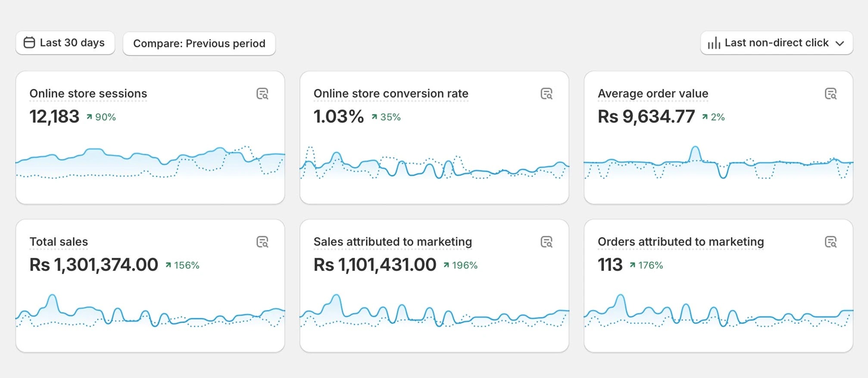Click the Rs 1,101,431.00 sales value
This screenshot has width=868, height=378.
[375, 265]
